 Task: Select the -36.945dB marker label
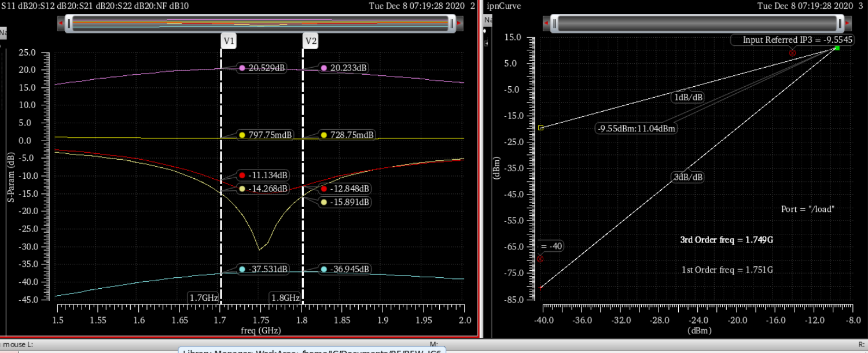345,269
